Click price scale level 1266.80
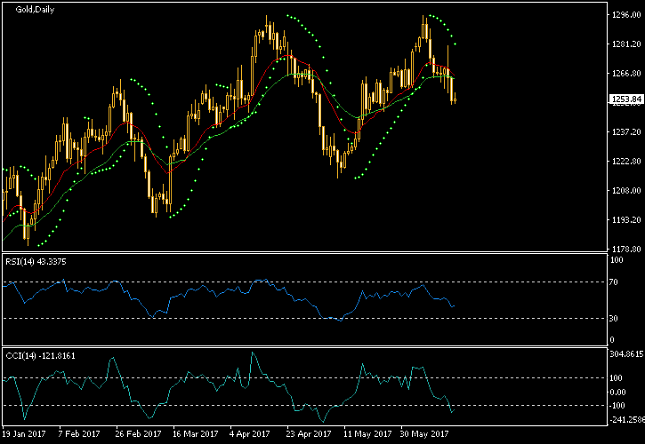The height and width of the screenshot is (444, 645). click(626, 73)
